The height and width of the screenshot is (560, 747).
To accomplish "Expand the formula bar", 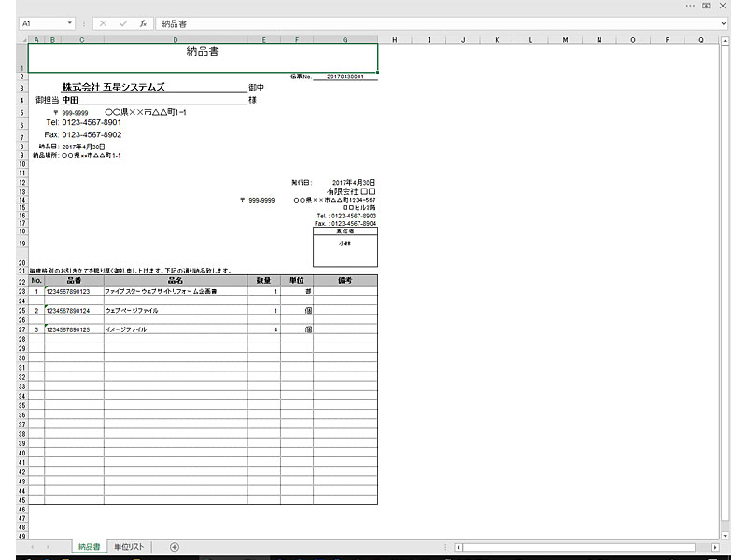I will tap(725, 22).
